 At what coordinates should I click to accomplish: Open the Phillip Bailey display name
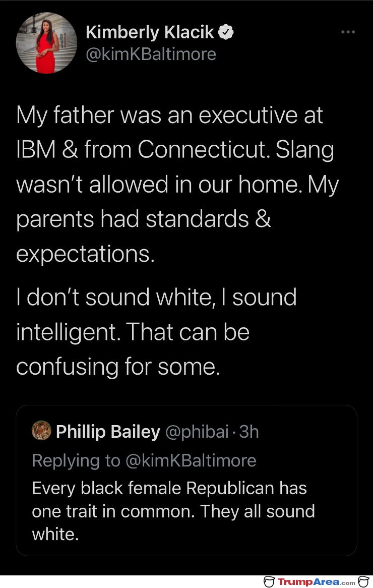pyautogui.click(x=108, y=432)
